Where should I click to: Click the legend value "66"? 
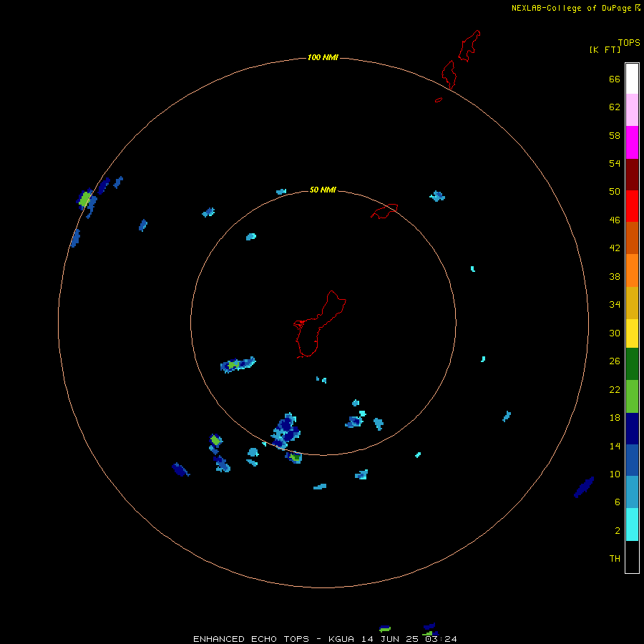[x=615, y=79]
